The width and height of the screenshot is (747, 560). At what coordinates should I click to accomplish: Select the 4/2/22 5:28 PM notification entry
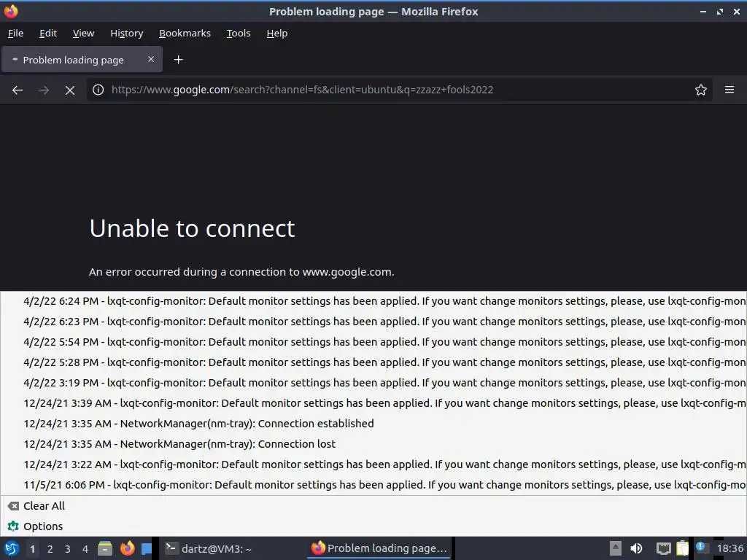(x=373, y=362)
